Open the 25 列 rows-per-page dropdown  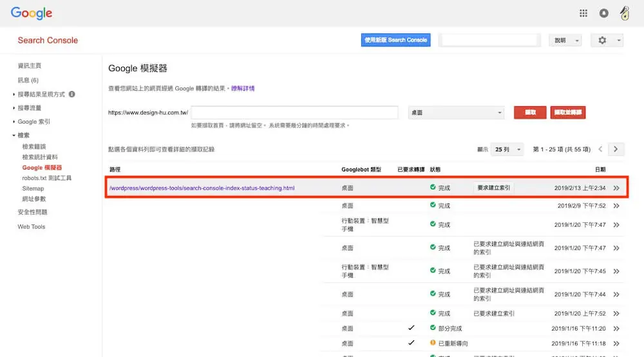point(507,149)
